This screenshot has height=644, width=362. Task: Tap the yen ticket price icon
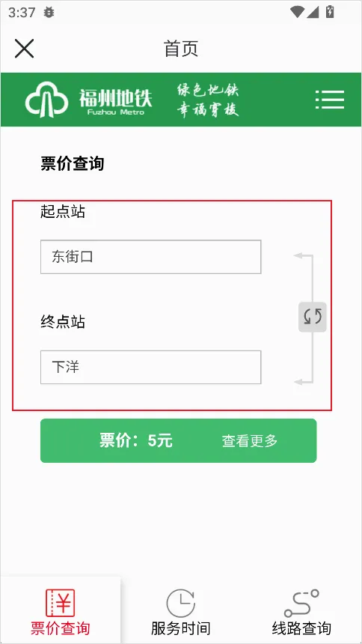coord(60,603)
